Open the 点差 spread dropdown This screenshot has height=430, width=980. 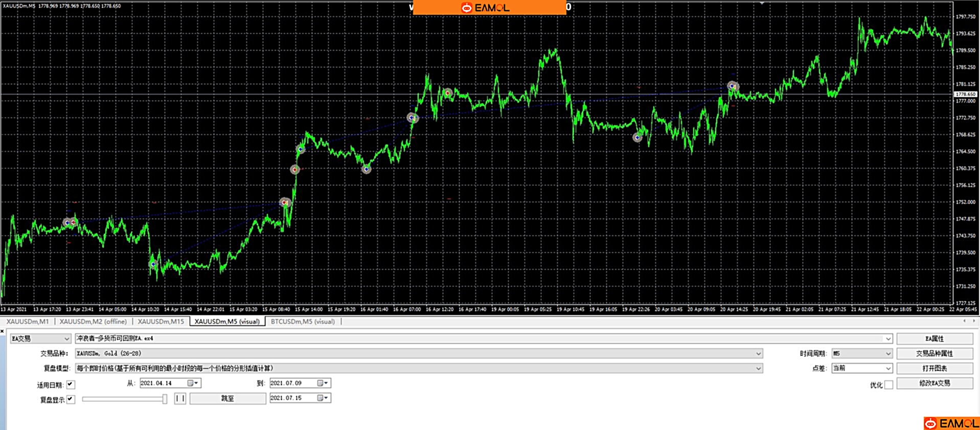(x=861, y=368)
